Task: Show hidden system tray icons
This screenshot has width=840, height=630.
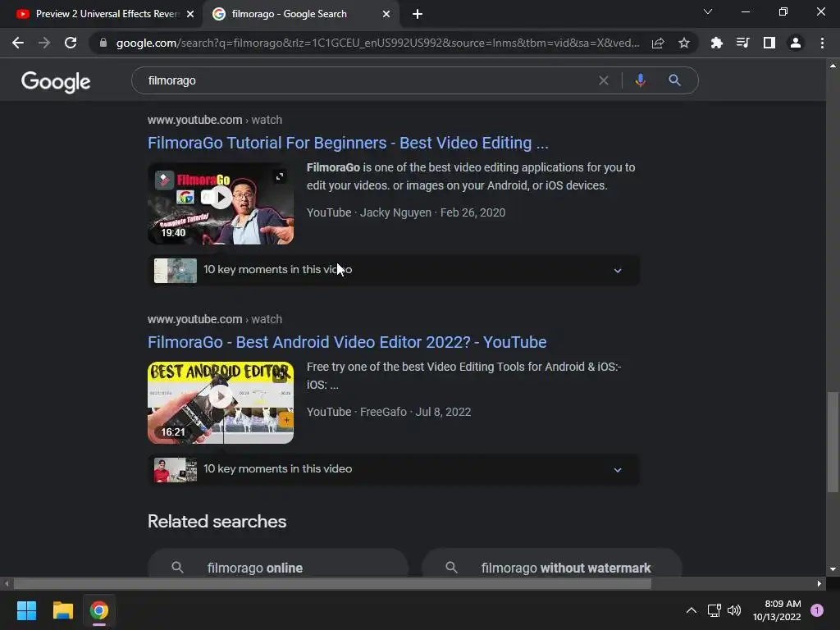Action: 692,610
